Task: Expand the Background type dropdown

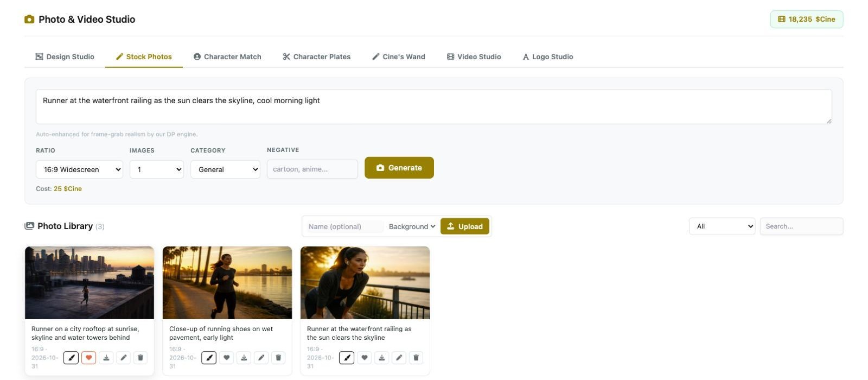Action: point(412,226)
